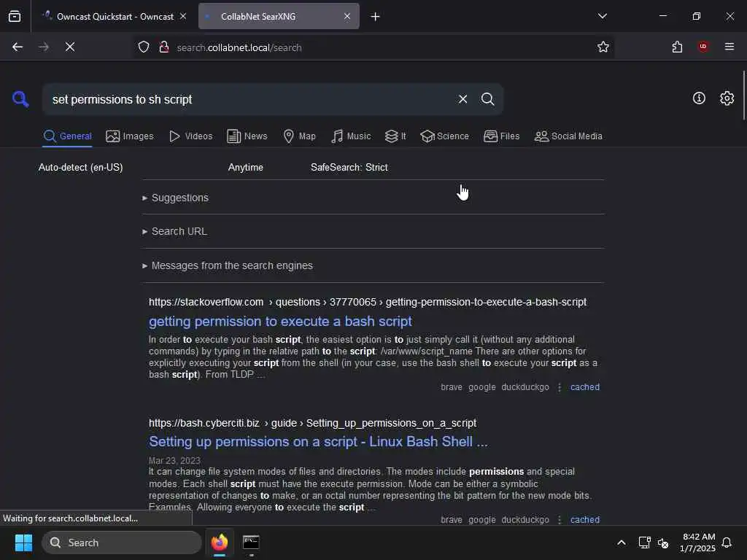Image resolution: width=747 pixels, height=560 pixels.
Task: Open the SafeSearch: Strict dropdown
Action: coord(349,168)
